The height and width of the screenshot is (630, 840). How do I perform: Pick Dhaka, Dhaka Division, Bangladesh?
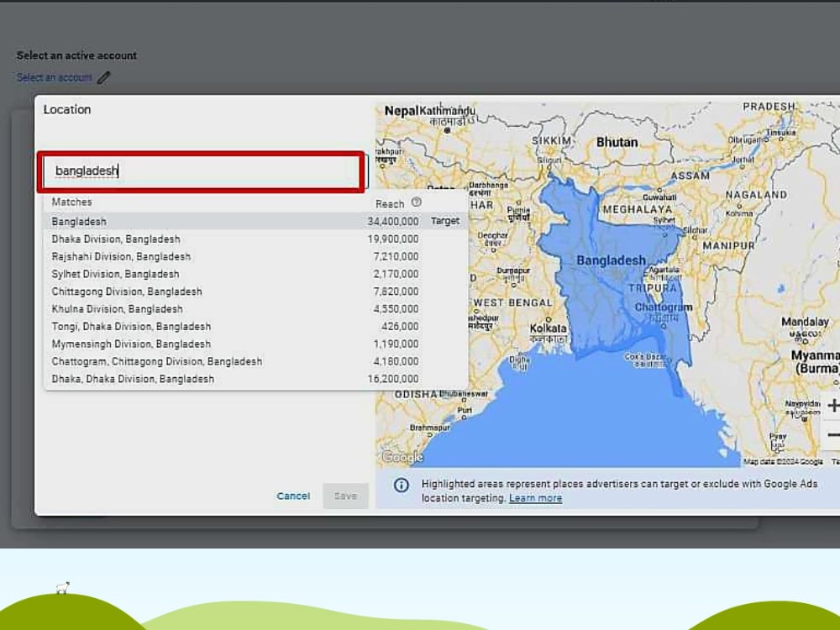(255, 379)
